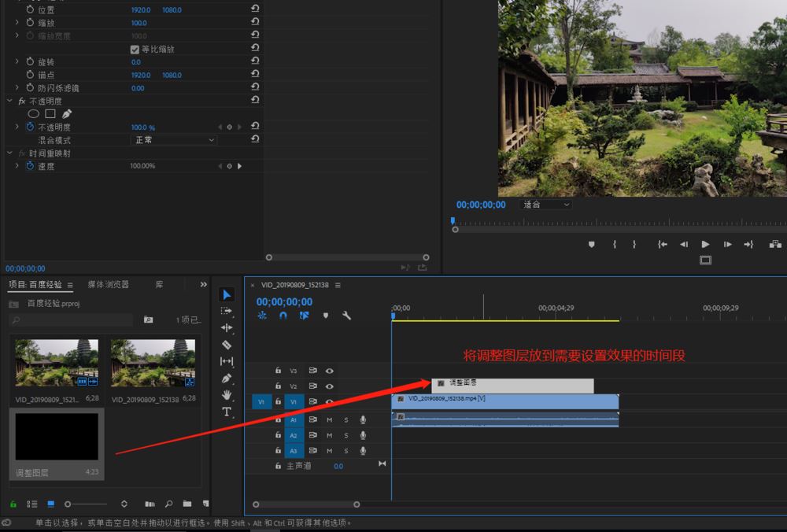Toggle lock on V3 track

[278, 371]
